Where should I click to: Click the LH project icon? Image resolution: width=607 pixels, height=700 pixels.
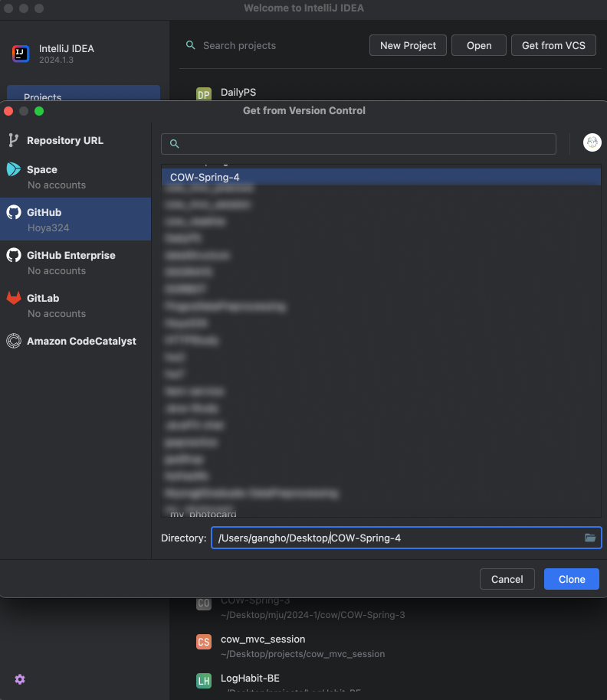coord(204,681)
